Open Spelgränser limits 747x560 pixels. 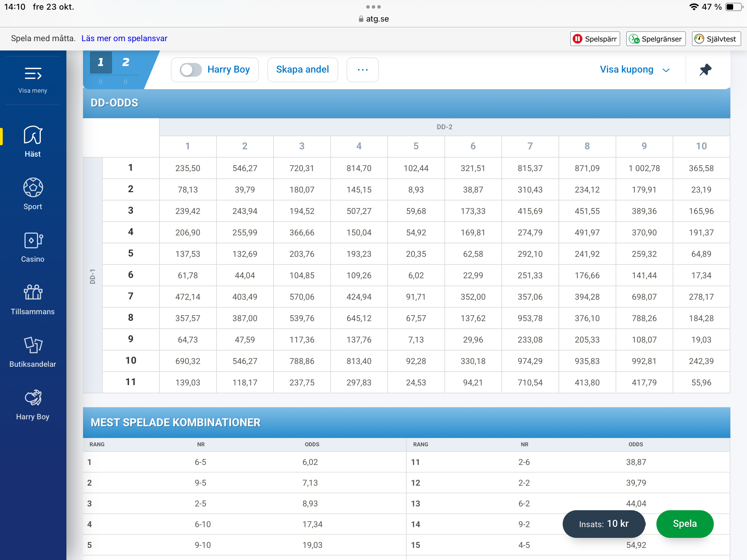(x=656, y=39)
